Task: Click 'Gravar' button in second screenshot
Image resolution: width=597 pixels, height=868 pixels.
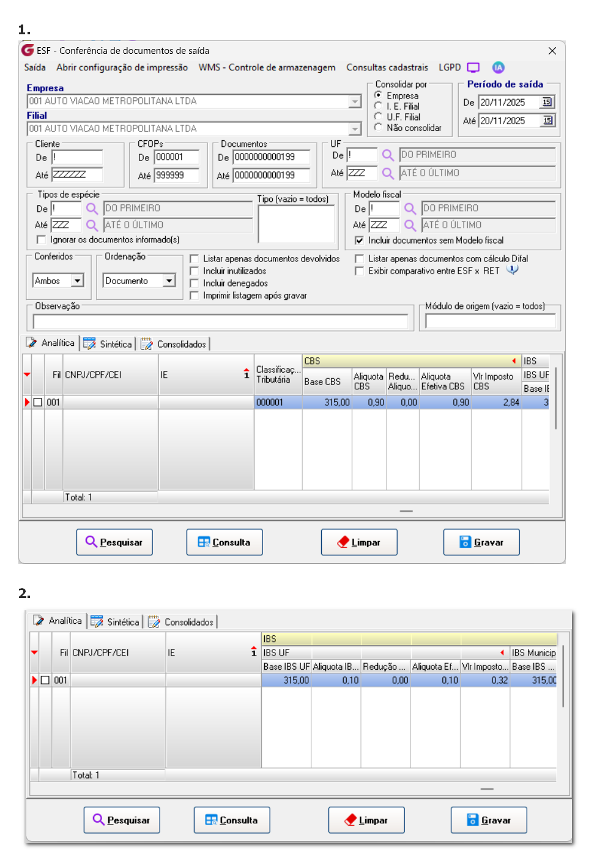Action: click(489, 820)
